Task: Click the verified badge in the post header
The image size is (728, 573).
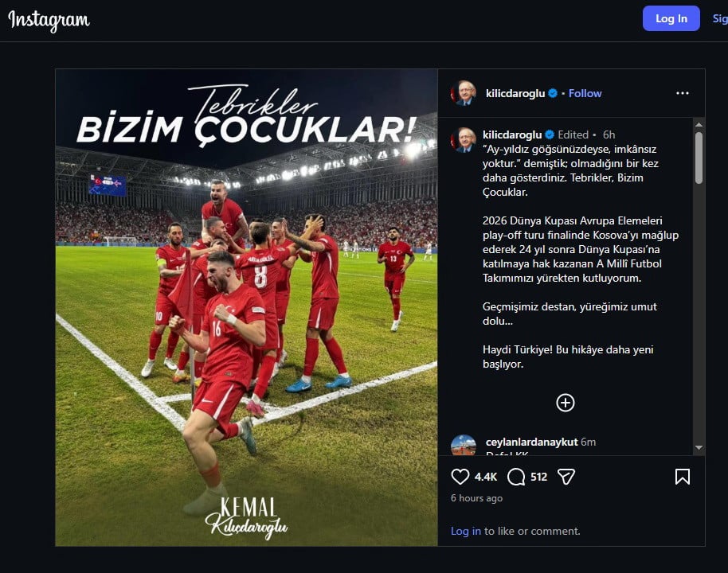Action: click(x=553, y=93)
